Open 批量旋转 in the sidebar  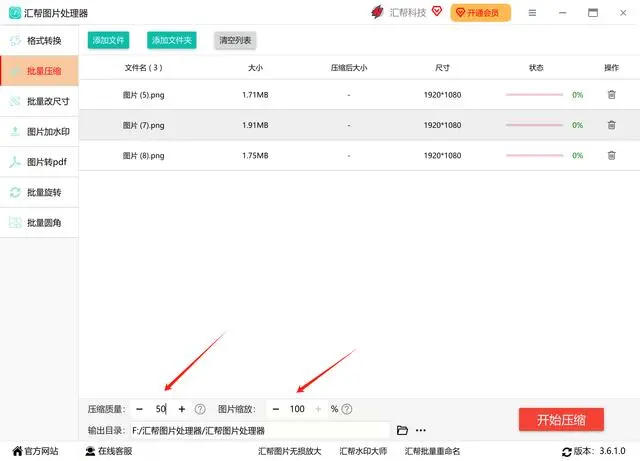tap(39, 192)
